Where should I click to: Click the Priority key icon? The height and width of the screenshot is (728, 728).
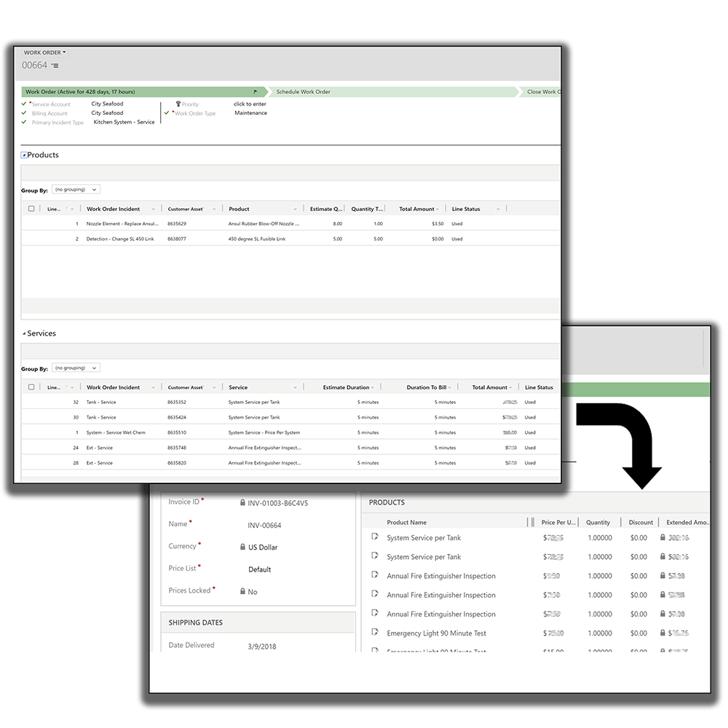[178, 104]
